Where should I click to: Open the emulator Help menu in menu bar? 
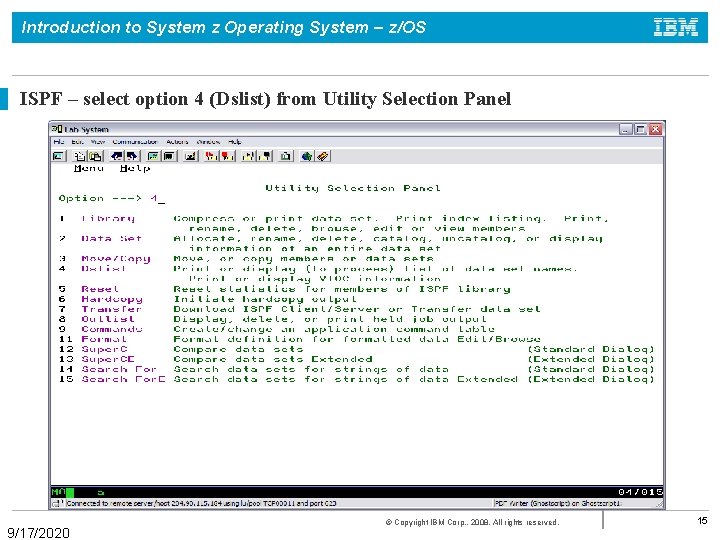click(235, 142)
